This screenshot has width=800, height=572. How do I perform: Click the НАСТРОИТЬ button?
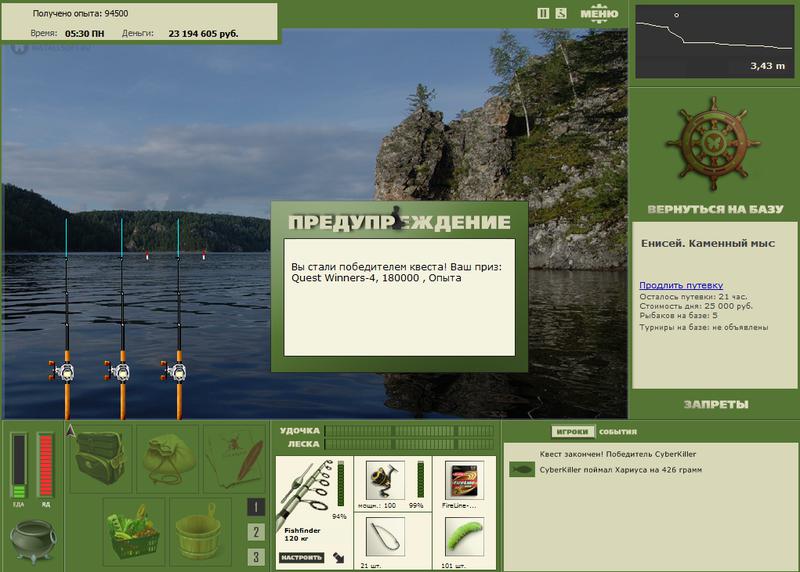click(x=302, y=557)
